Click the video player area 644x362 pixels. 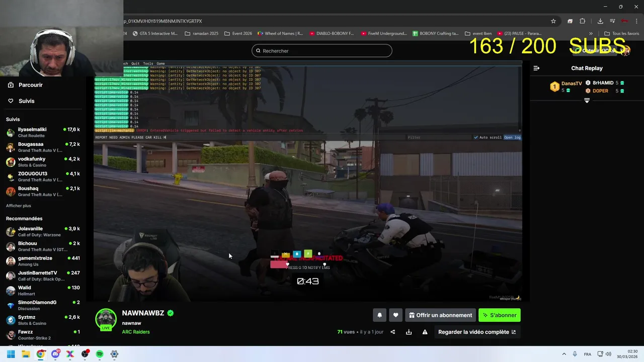point(307,181)
